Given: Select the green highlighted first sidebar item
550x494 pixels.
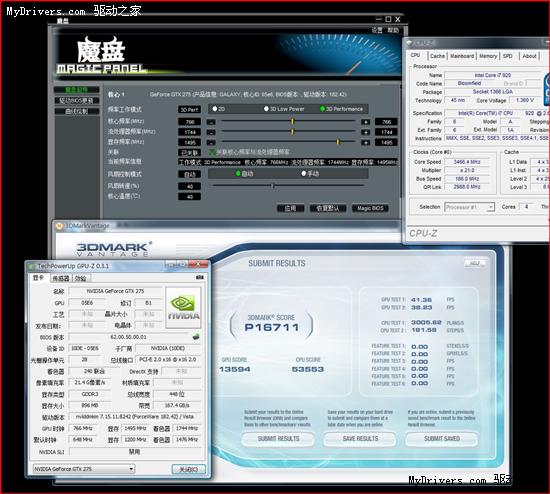Looking at the screenshot, I should point(76,90).
